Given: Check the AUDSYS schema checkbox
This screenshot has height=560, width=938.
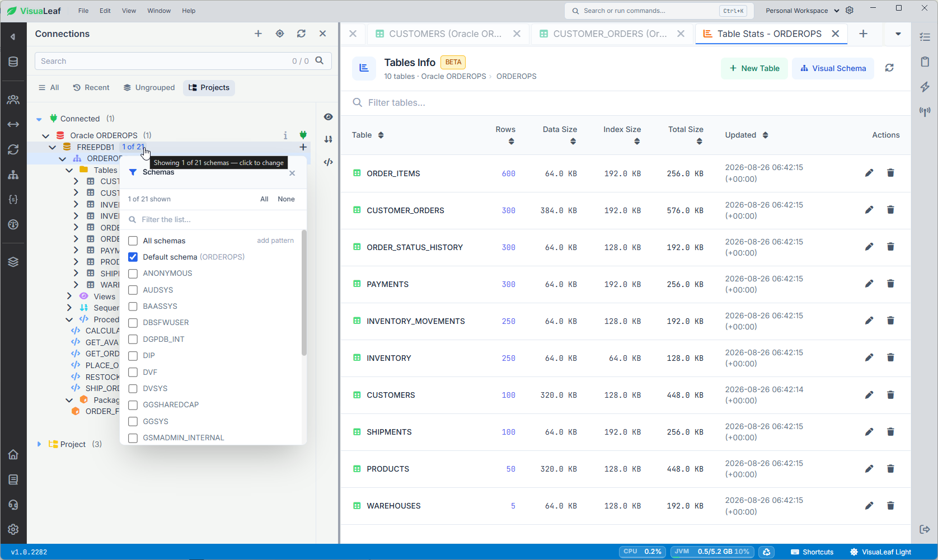Looking at the screenshot, I should (x=133, y=290).
